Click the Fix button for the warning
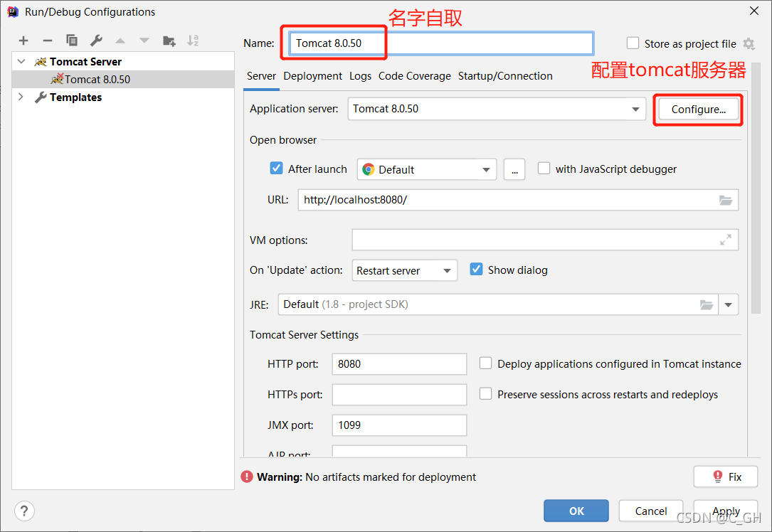The height and width of the screenshot is (532, 772). 726,477
